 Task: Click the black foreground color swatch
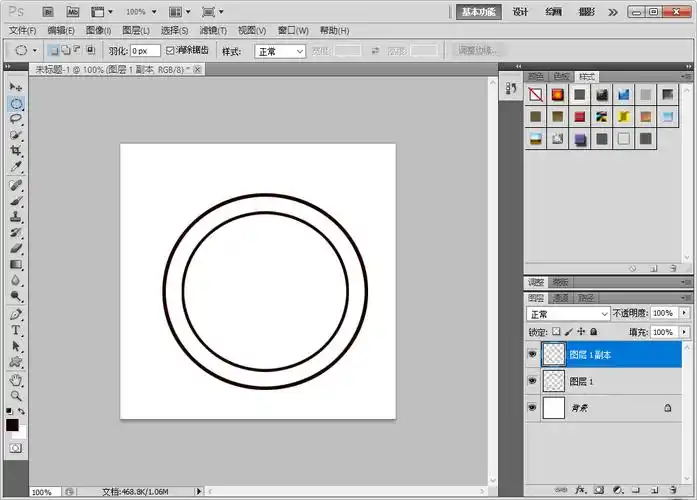[12, 425]
